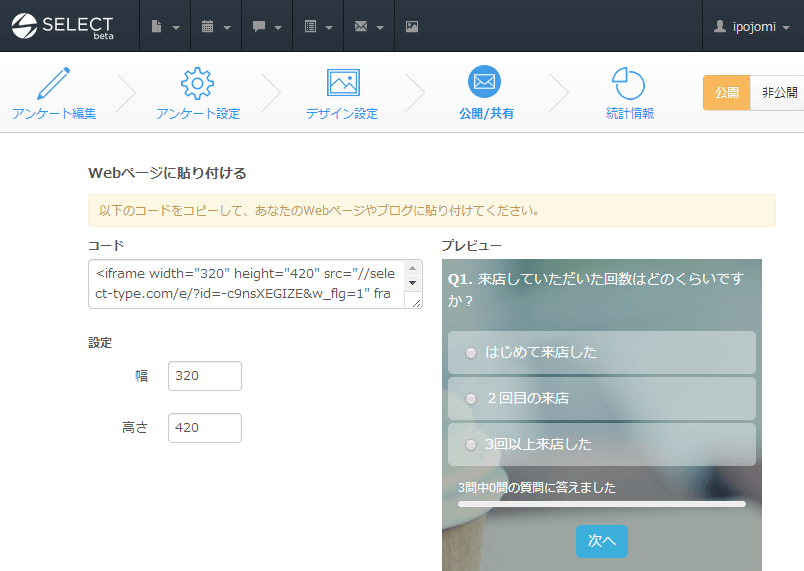Click the envelope mail icon in navbar
804x571 pixels.
click(368, 26)
